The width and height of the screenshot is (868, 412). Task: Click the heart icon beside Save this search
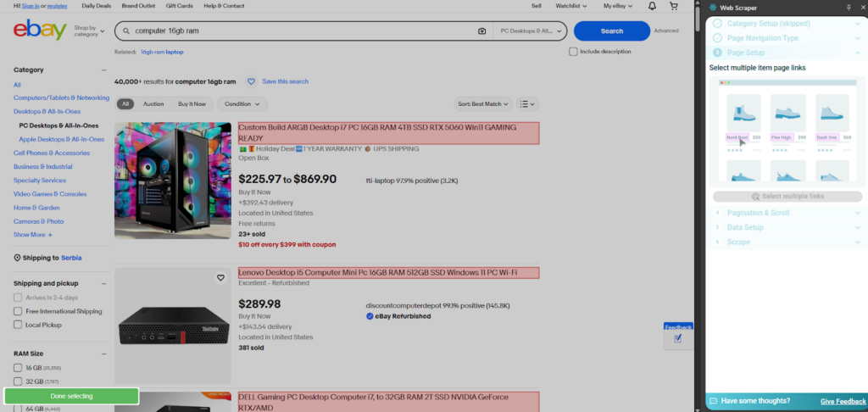(251, 81)
